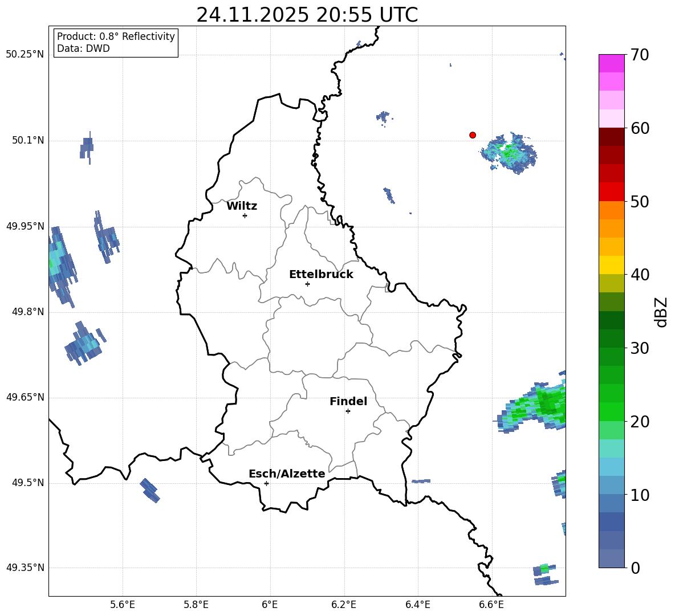Click the 49.95°N latitude label
The height and width of the screenshot is (616, 675).
coord(25,226)
